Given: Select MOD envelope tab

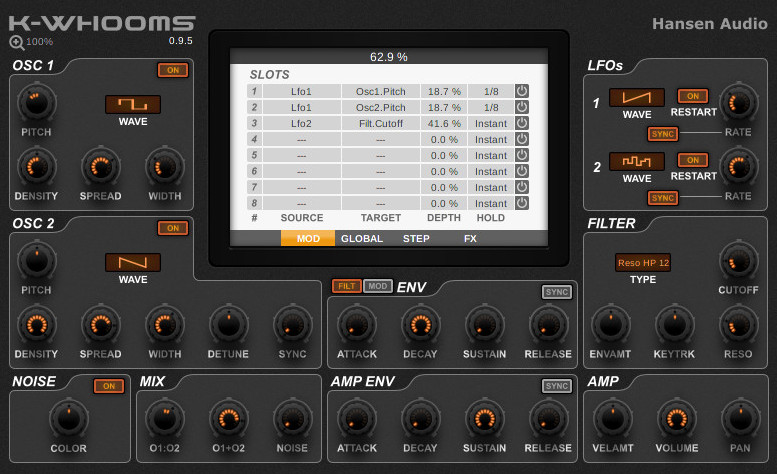Looking at the screenshot, I should tap(378, 286).
